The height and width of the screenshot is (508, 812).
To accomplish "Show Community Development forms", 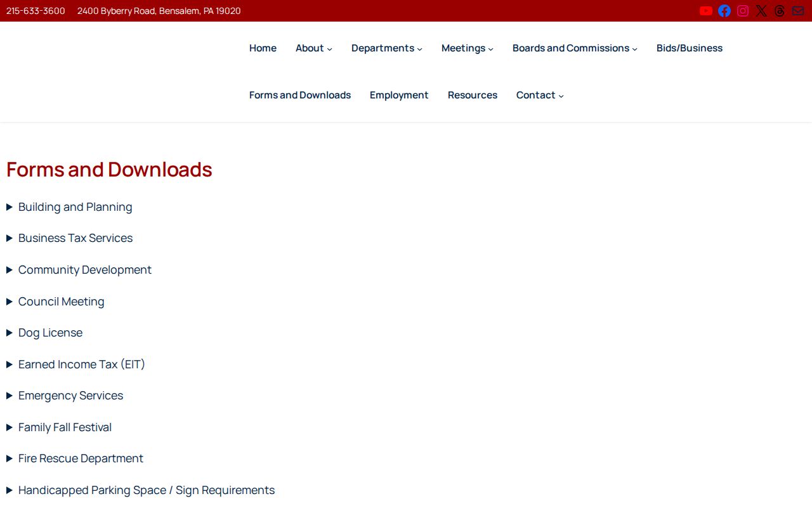I will 79,270.
